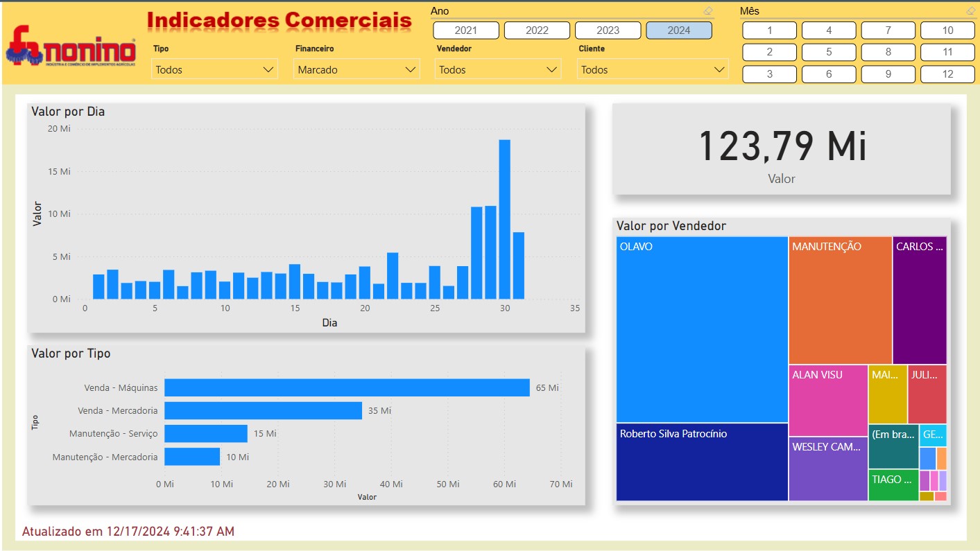This screenshot has width=980, height=551.
Task: Pick month 2 in the Mês slicer
Action: tap(770, 52)
